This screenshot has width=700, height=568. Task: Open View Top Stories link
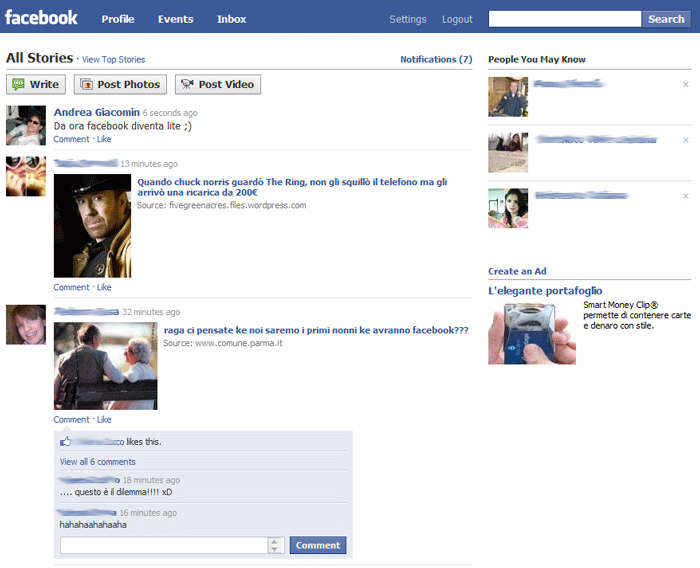pyautogui.click(x=113, y=59)
